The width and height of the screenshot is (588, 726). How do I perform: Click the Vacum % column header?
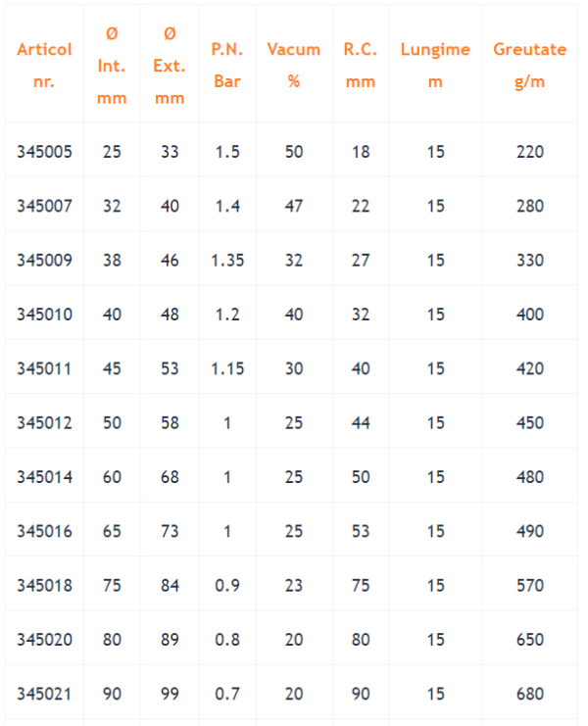294,66
